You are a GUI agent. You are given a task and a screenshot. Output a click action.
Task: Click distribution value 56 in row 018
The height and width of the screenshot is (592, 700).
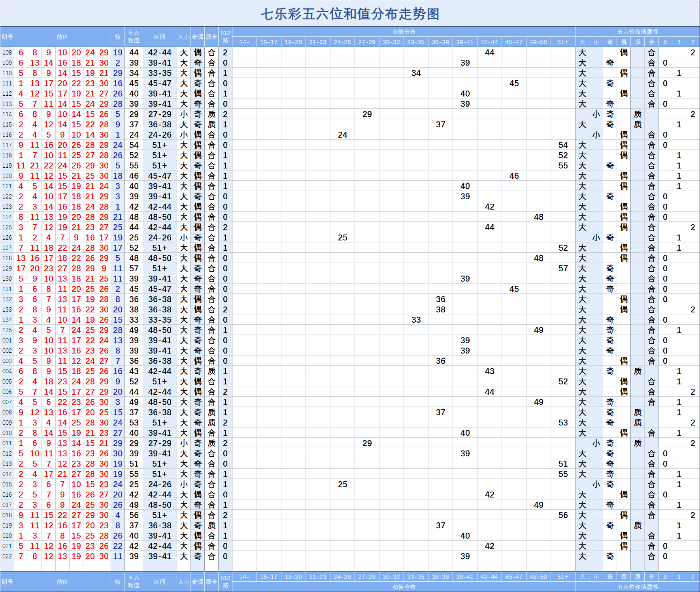tap(563, 515)
